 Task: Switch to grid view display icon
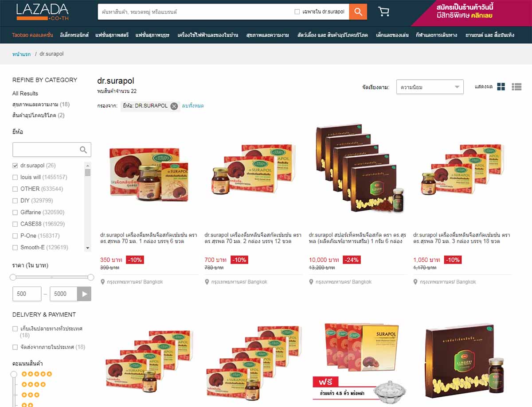[501, 87]
